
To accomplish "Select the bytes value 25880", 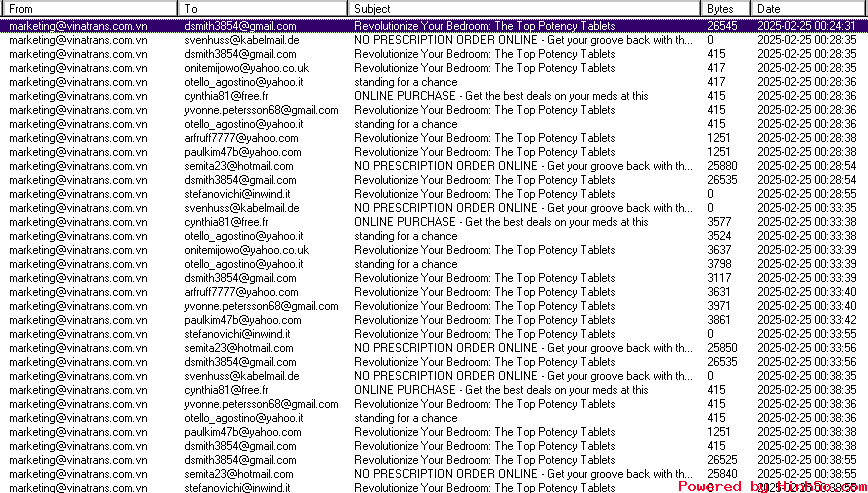I will (x=722, y=166).
